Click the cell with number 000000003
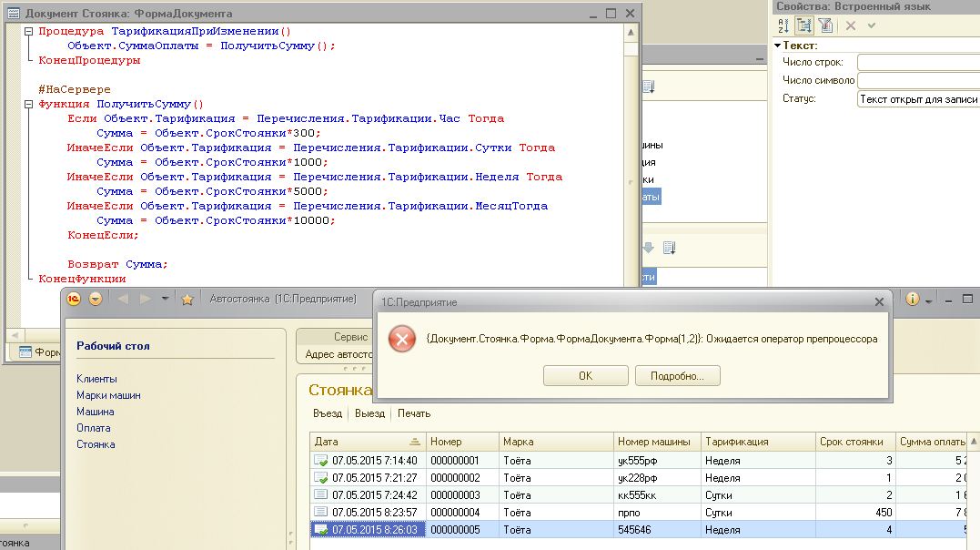The image size is (980, 550). [x=462, y=495]
